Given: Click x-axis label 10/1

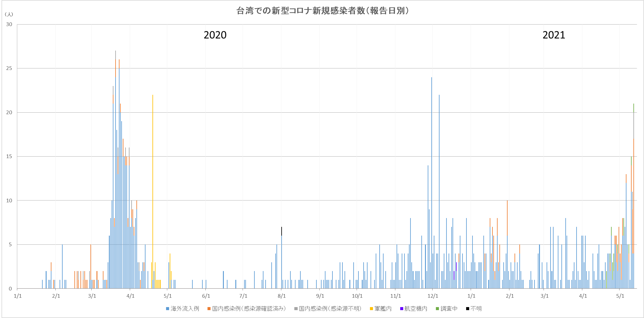Looking at the screenshot, I should point(357,296).
